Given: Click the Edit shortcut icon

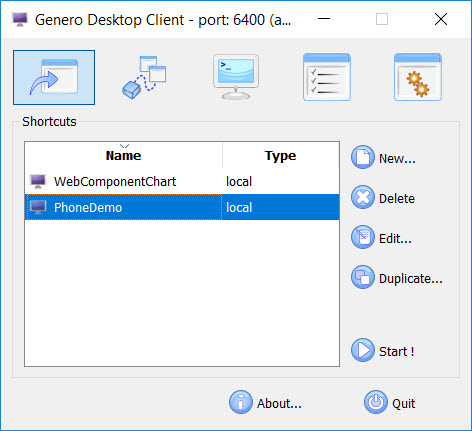Looking at the screenshot, I should click(x=363, y=237).
